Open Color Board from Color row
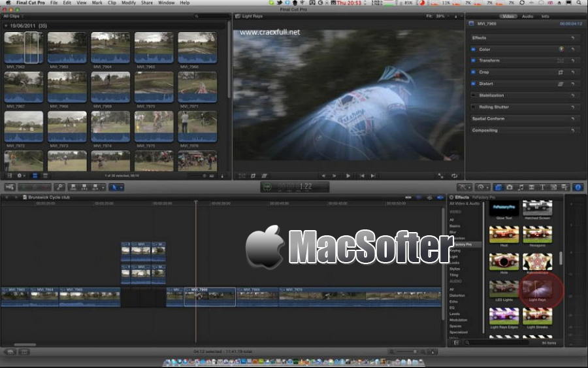The height and width of the screenshot is (368, 588). (561, 49)
